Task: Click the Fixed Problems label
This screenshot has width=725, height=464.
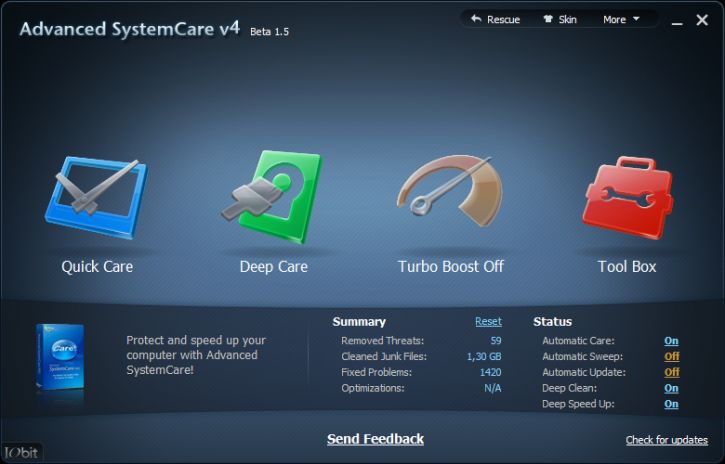Action: point(376,372)
